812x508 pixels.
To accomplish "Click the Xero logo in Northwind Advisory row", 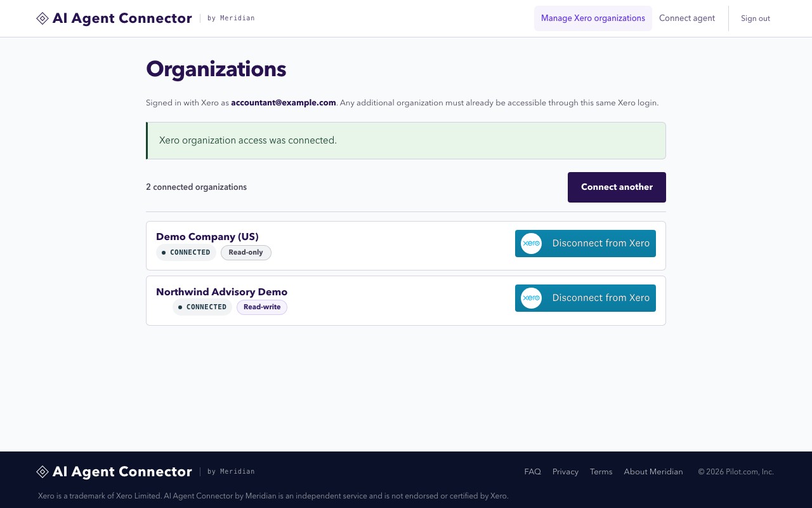I will coord(531,298).
